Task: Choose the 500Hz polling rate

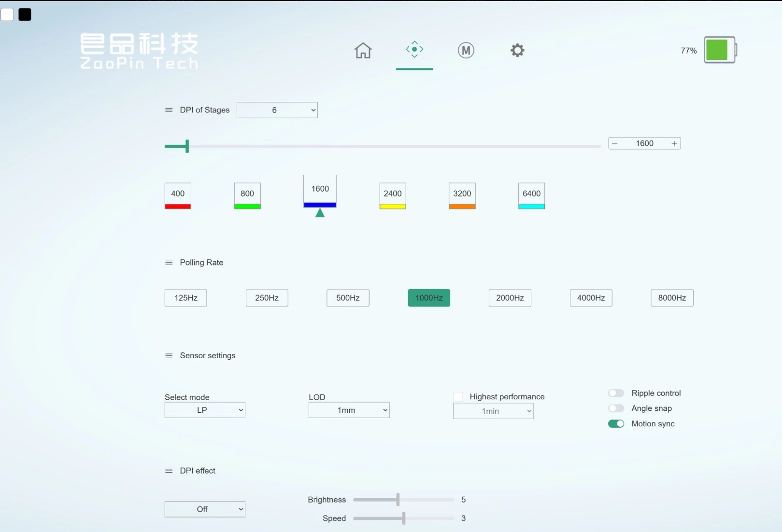Action: (x=348, y=298)
